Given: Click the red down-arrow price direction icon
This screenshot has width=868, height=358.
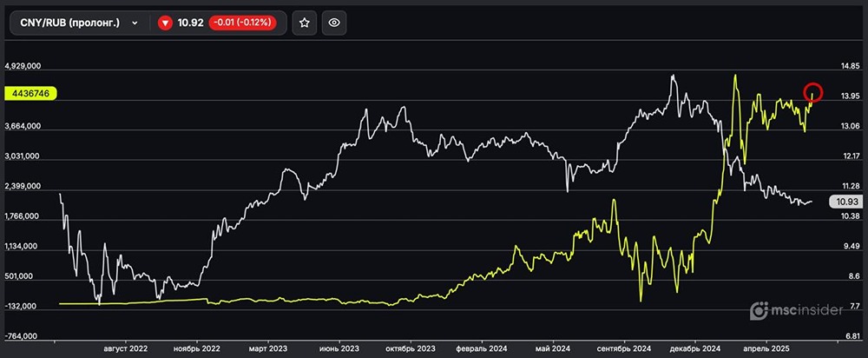Looking at the screenshot, I should [165, 23].
